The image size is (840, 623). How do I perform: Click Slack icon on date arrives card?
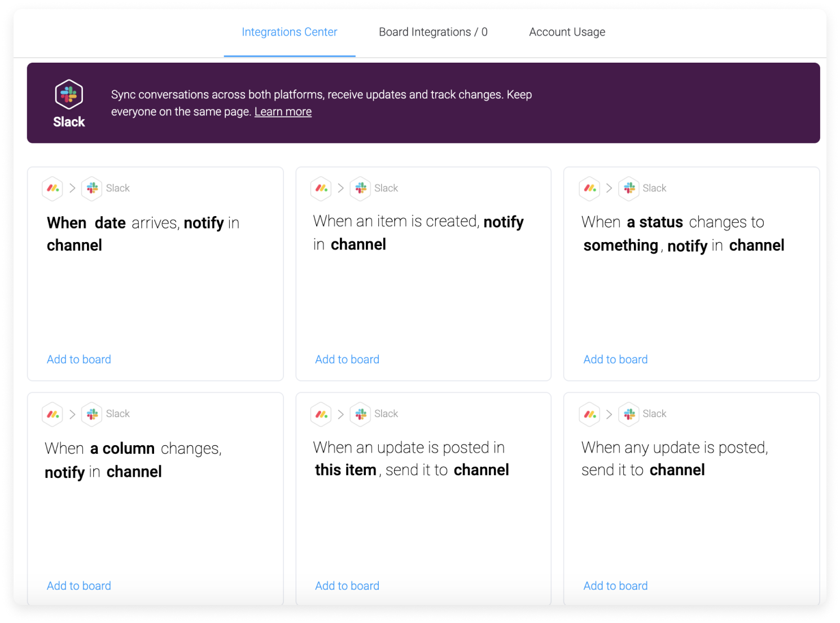(x=92, y=188)
